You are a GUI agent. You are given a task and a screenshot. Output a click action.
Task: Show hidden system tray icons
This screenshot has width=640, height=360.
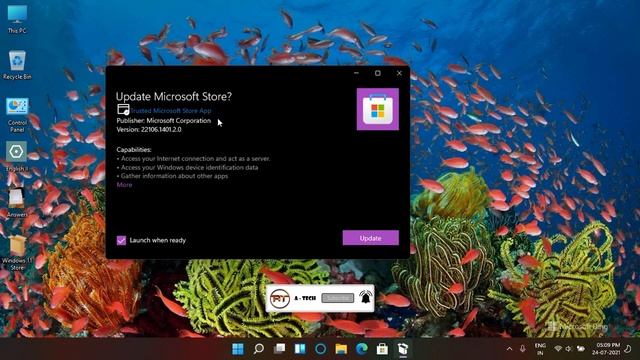click(509, 349)
